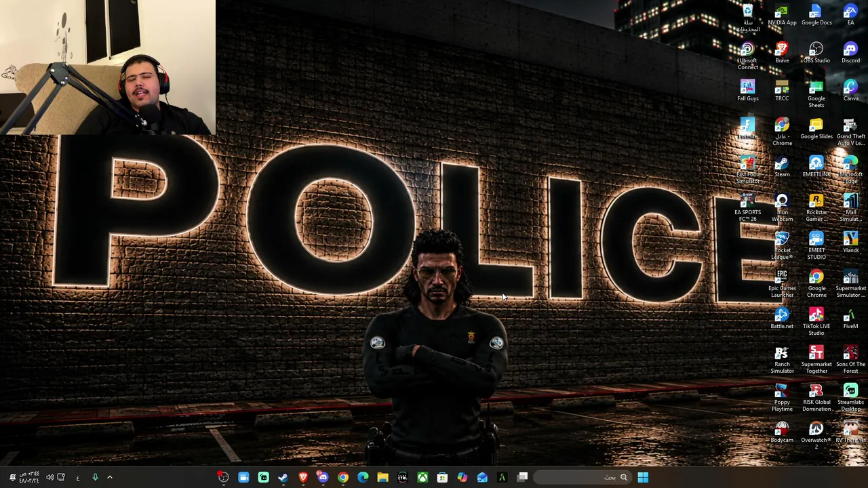Select the EA desktop shortcut
The image size is (868, 488).
click(850, 16)
